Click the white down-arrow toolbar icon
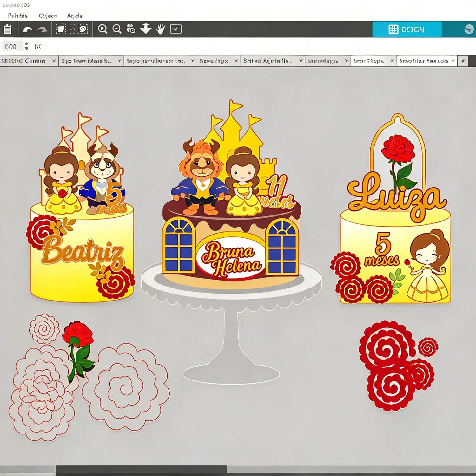476x476 pixels. [x=146, y=29]
